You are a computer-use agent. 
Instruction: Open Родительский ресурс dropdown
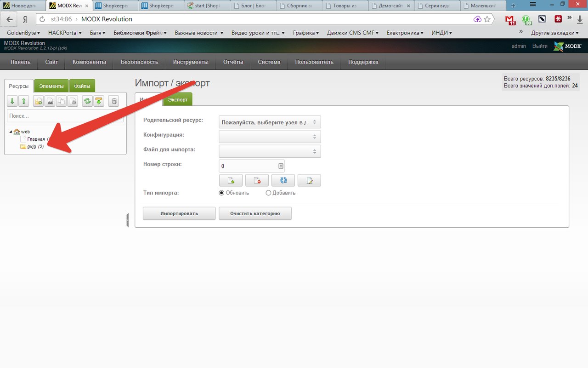[x=270, y=122]
